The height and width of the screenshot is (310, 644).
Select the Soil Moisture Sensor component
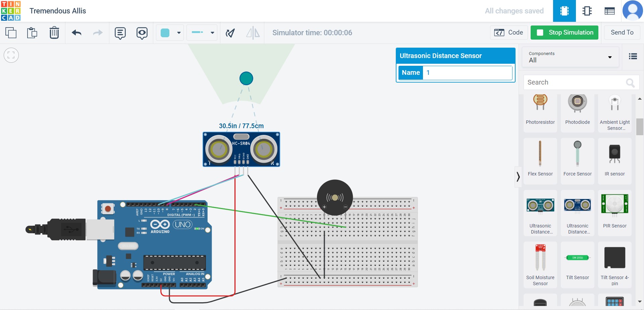pyautogui.click(x=540, y=265)
